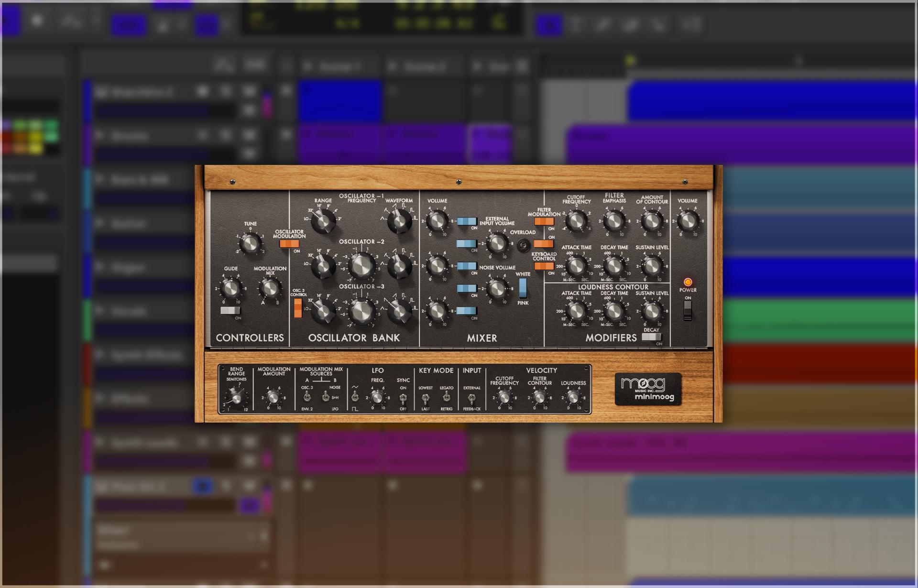Click Oscillator 3 Range knob
Viewport: 918px width, 588px height.
(323, 311)
